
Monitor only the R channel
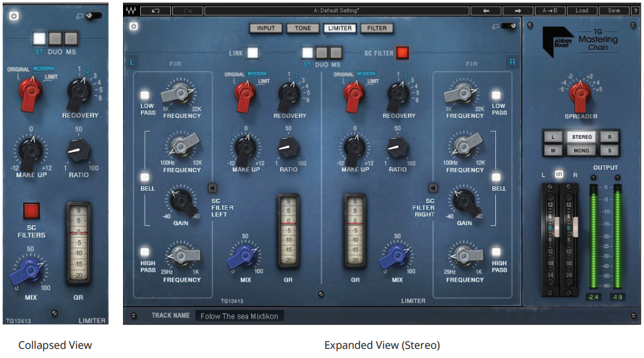[610, 137]
